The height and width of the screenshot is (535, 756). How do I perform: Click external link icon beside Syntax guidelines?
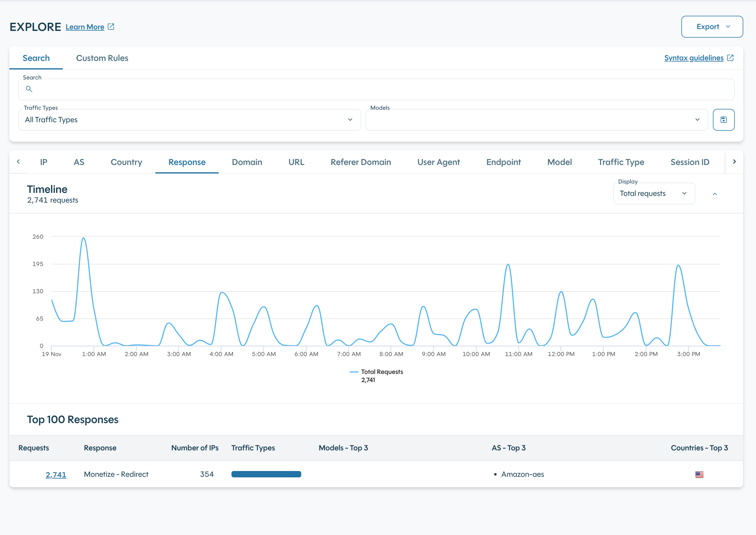pyautogui.click(x=730, y=58)
